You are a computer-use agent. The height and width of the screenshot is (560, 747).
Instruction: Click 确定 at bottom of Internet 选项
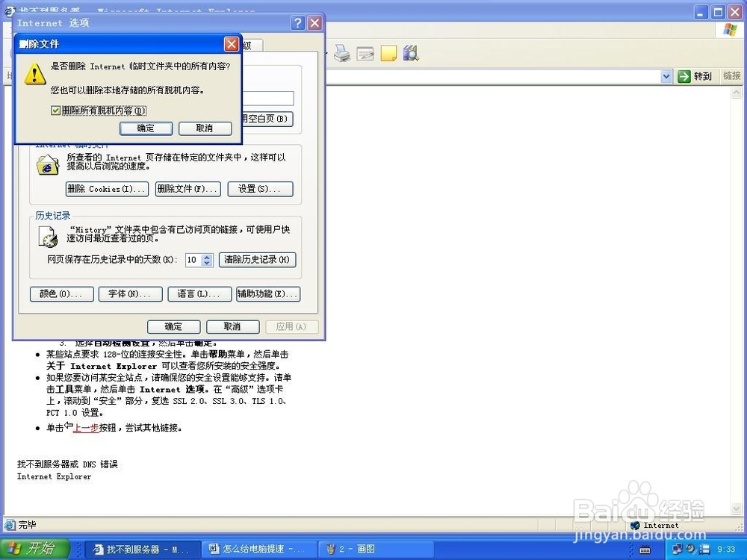[173, 327]
